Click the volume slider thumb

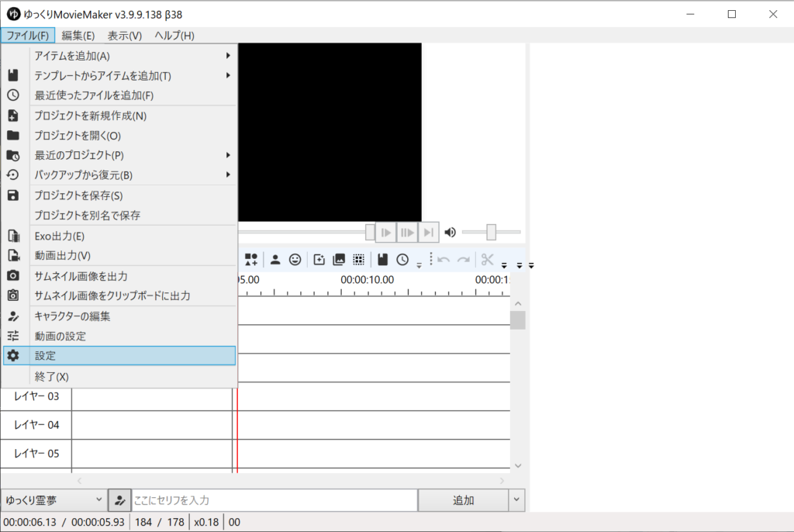tap(491, 232)
